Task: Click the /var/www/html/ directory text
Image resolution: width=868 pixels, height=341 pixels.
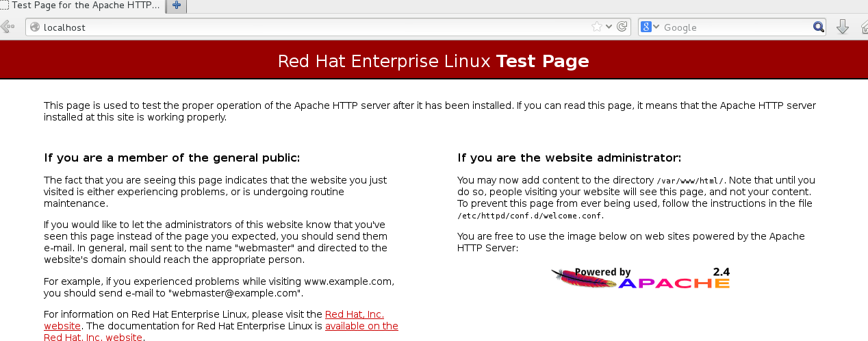Action: pos(689,181)
